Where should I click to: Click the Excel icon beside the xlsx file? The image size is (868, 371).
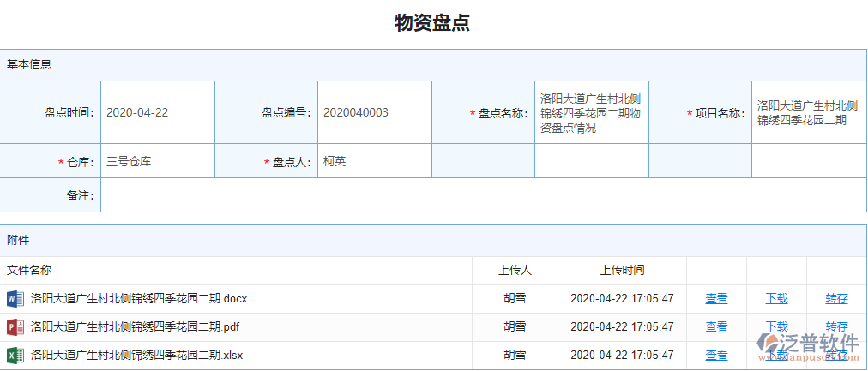[x=15, y=356]
